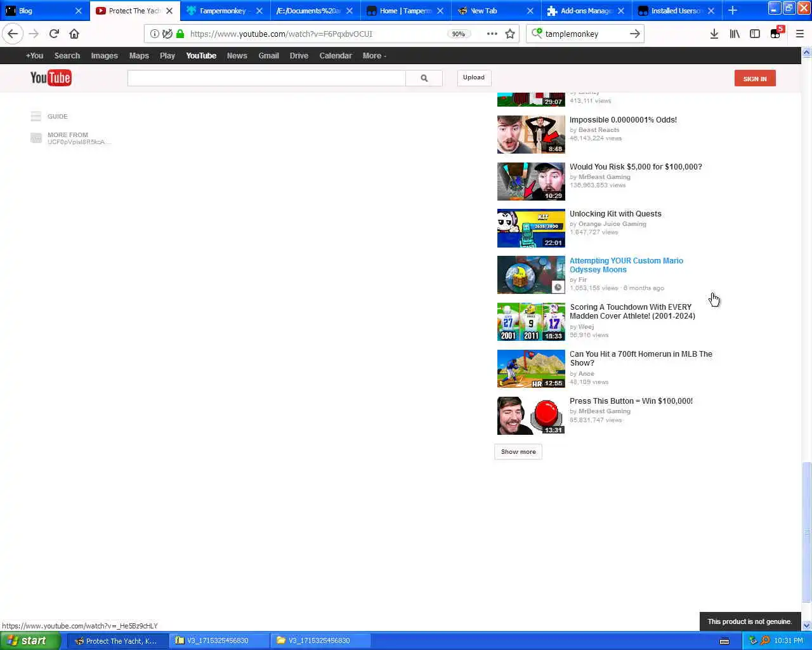Close the Blog tab

click(79, 11)
